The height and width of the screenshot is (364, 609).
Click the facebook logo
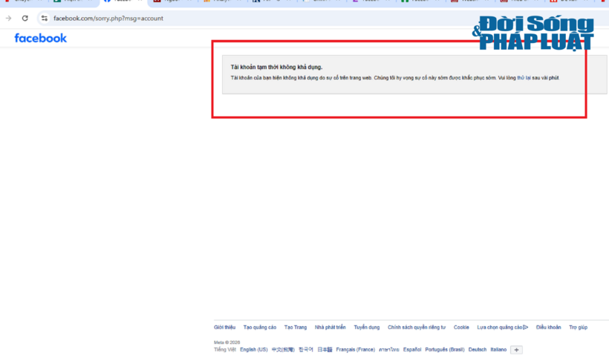40,38
